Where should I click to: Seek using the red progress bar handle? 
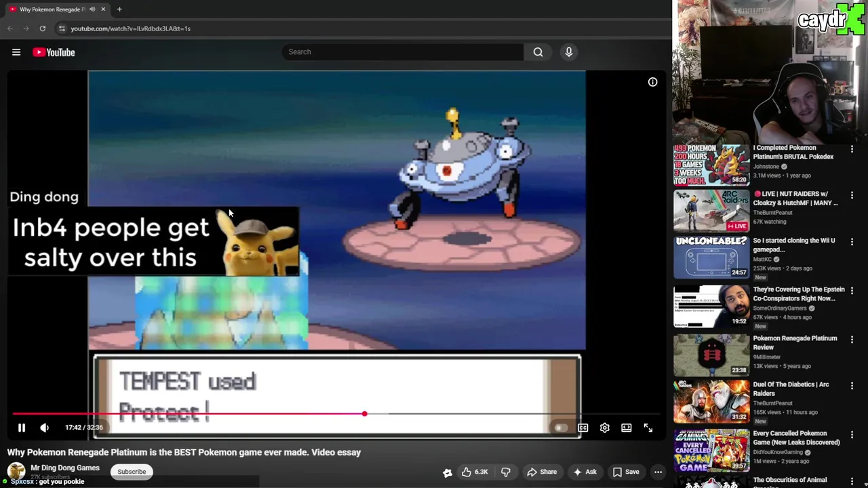click(364, 413)
